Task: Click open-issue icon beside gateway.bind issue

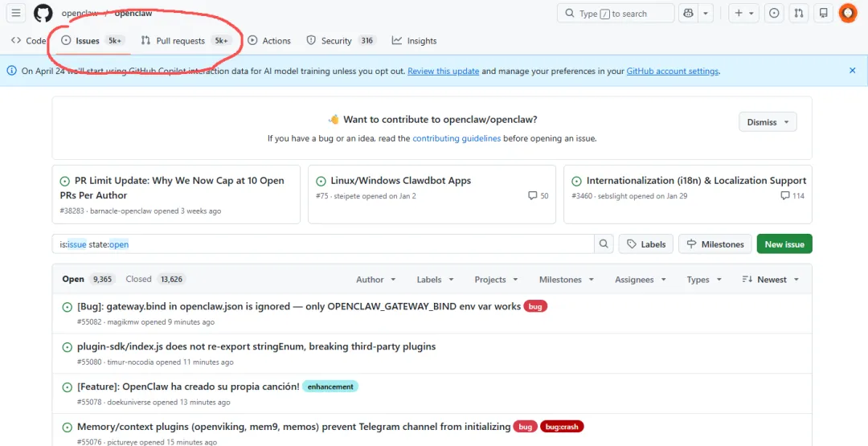Action: 67,307
